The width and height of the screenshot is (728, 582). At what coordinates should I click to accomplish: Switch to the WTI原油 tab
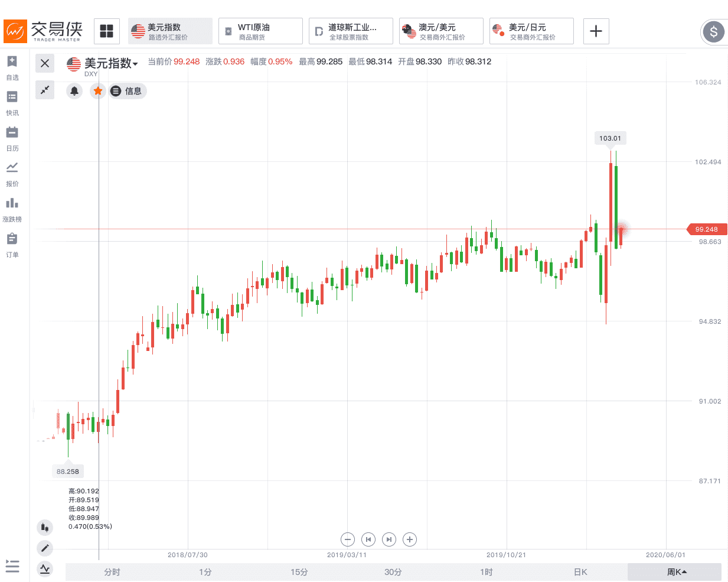(260, 31)
